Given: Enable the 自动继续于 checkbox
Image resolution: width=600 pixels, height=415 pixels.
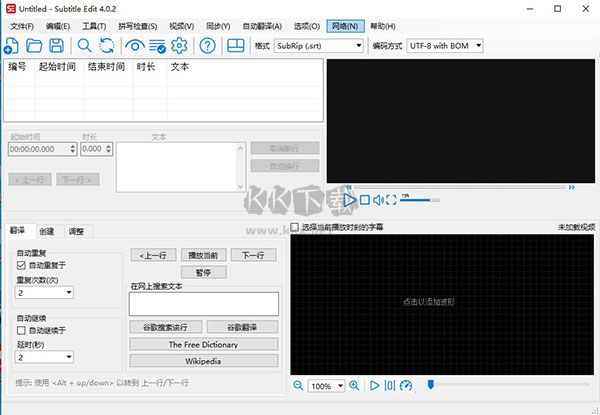Looking at the screenshot, I should 22,329.
